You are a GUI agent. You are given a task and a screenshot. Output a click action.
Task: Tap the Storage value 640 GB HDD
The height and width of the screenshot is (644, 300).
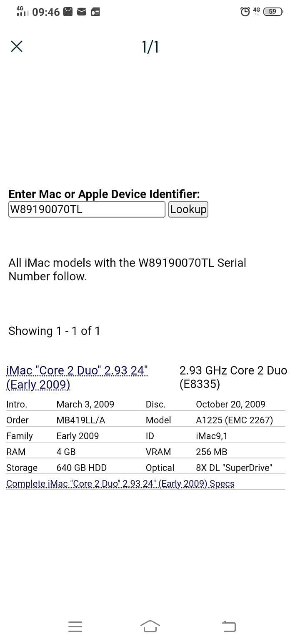81,468
